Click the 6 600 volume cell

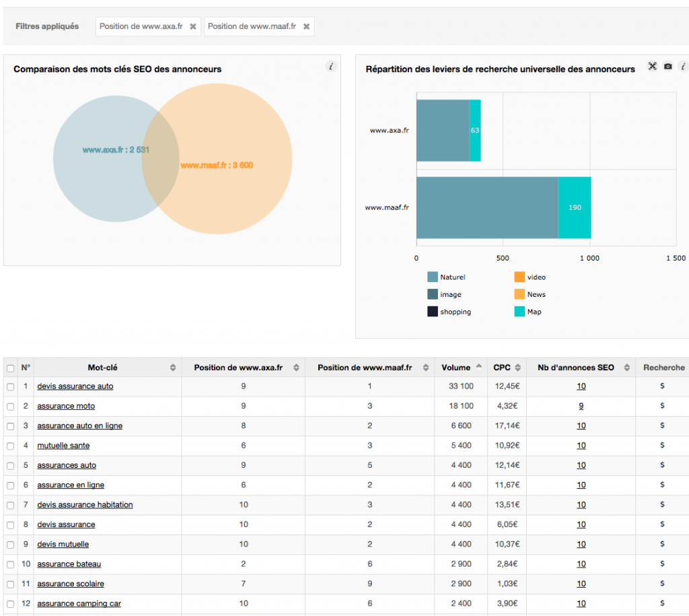[x=461, y=425]
